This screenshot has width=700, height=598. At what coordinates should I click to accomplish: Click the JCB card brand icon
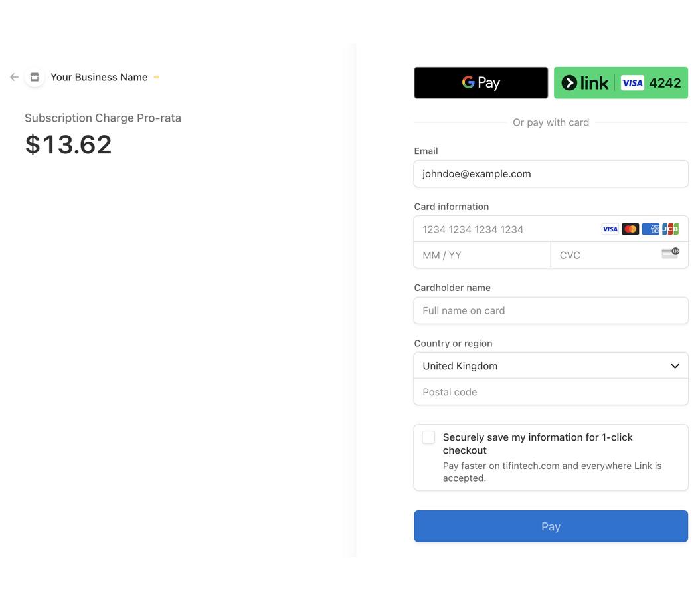[x=670, y=229]
